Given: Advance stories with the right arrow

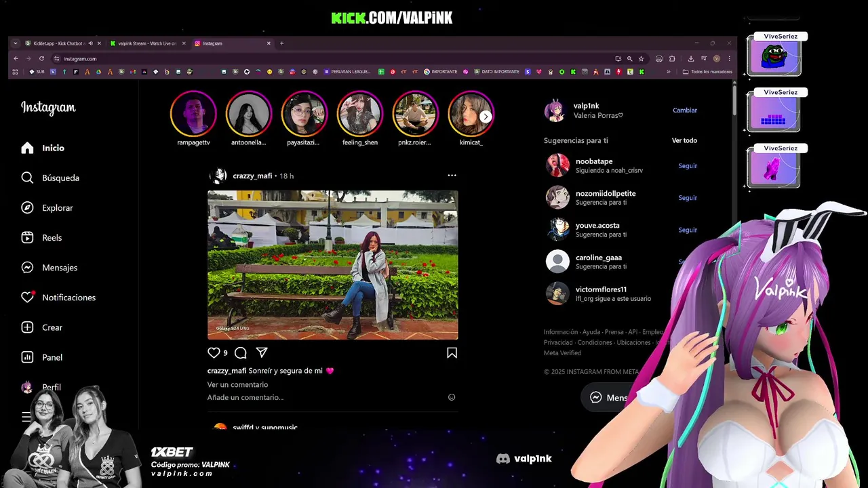Looking at the screenshot, I should click(486, 117).
